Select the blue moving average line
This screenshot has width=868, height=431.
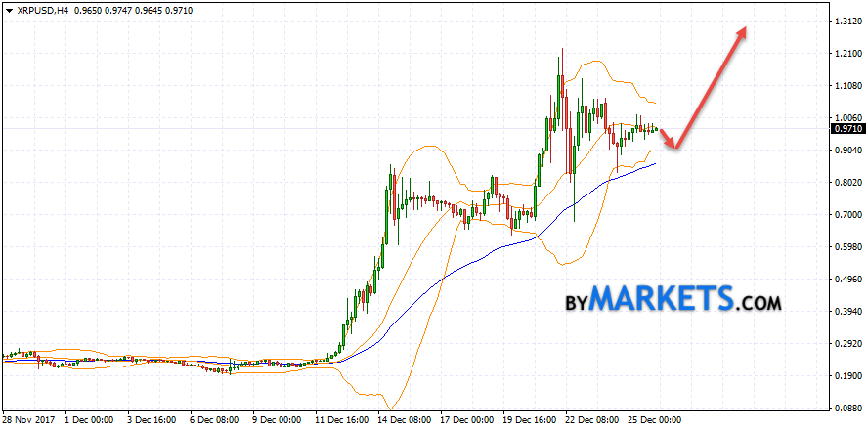coord(489,249)
